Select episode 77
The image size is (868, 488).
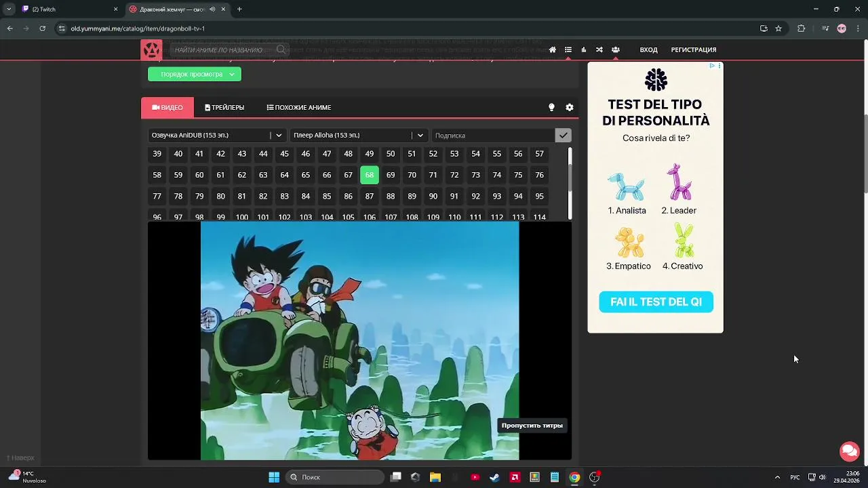pyautogui.click(x=157, y=196)
